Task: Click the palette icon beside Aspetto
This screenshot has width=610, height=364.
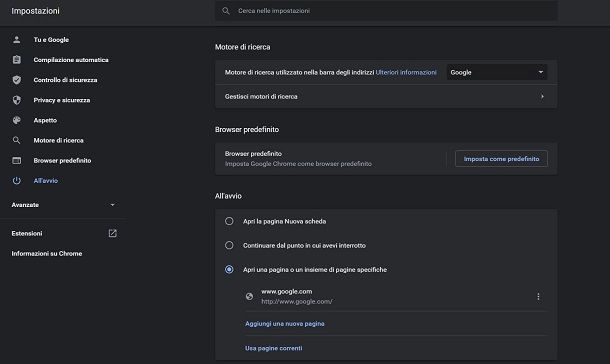Action: click(x=16, y=120)
